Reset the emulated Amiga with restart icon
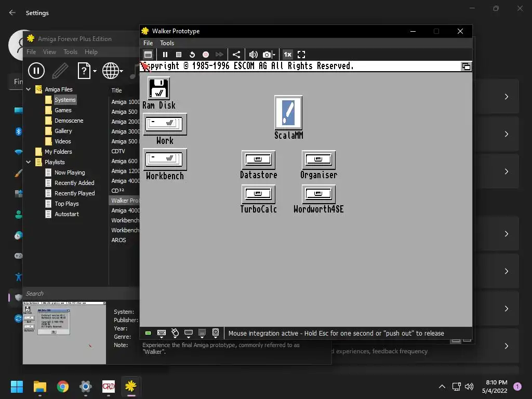 [x=192, y=55]
